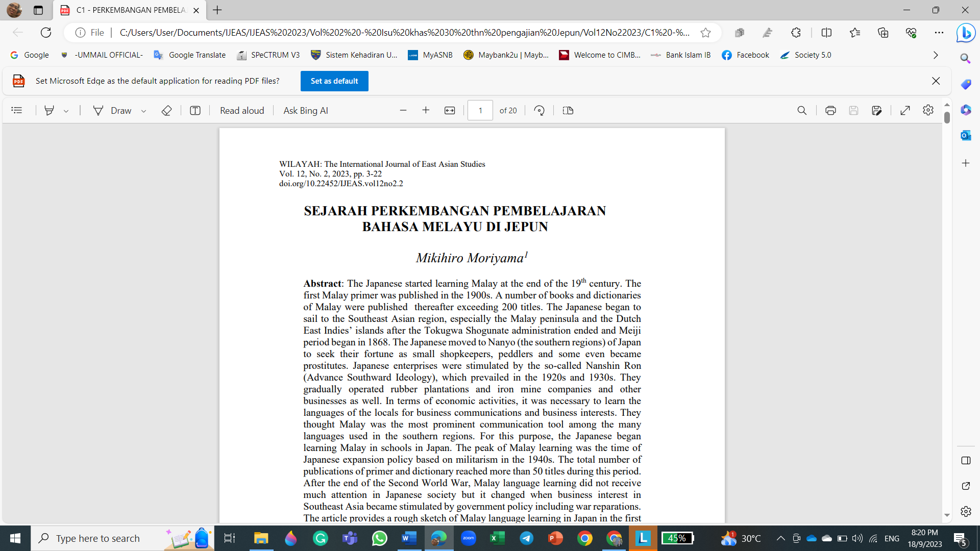Click the Save icon in PDF toolbar

pyautogui.click(x=853, y=110)
